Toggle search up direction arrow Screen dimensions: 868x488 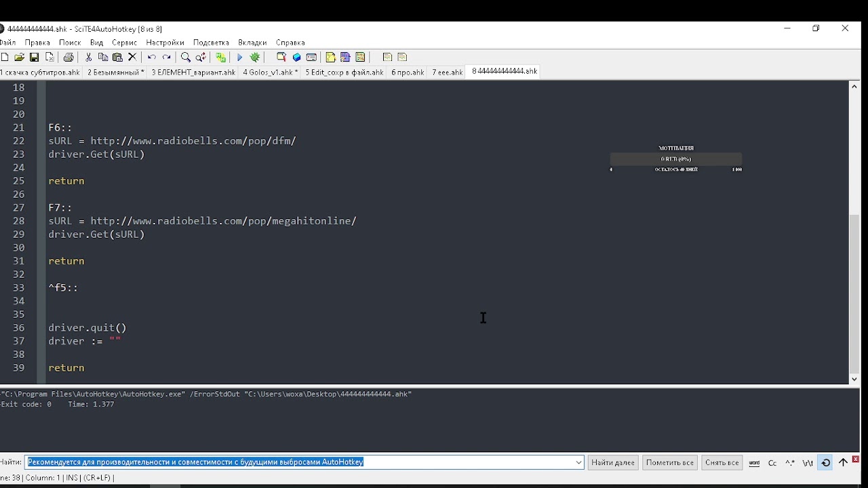click(x=843, y=463)
